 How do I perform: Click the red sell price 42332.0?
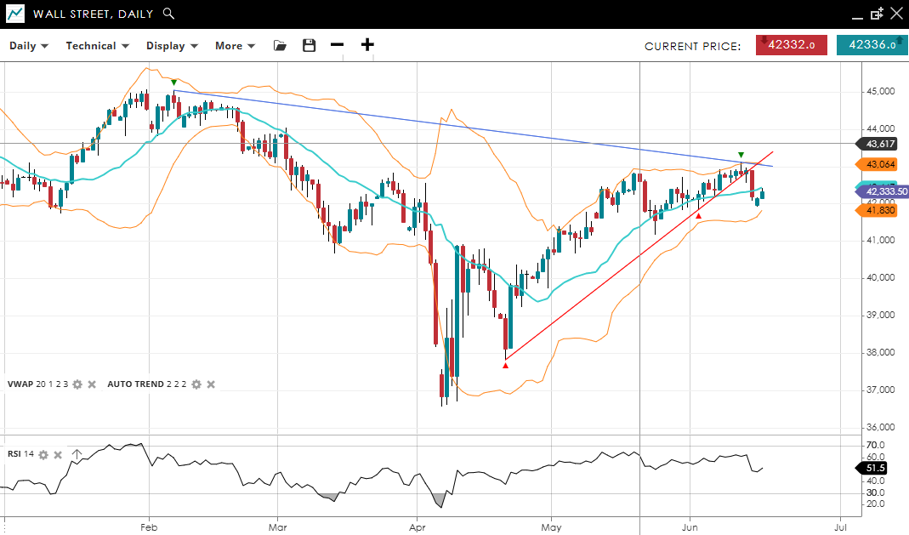tap(791, 45)
